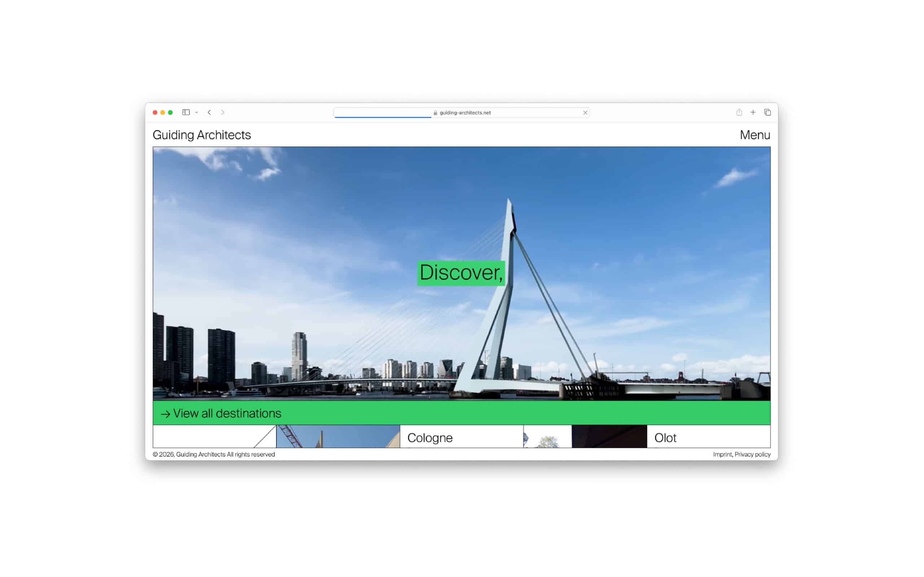The width and height of the screenshot is (924, 577).
Task: Click the Guiding Architects logo text
Action: click(x=202, y=135)
